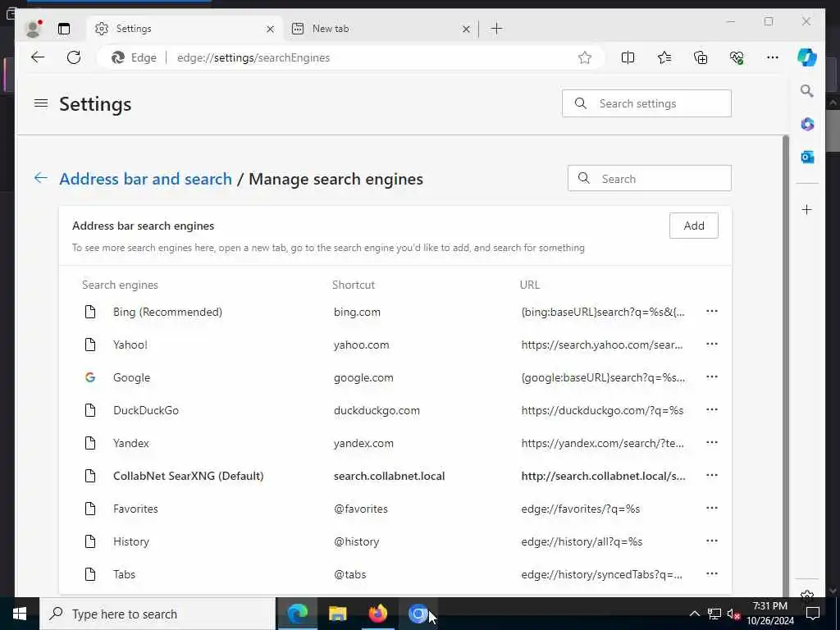Viewport: 840px width, 630px height.
Task: Click the browser back arrow
Action: [x=38, y=57]
